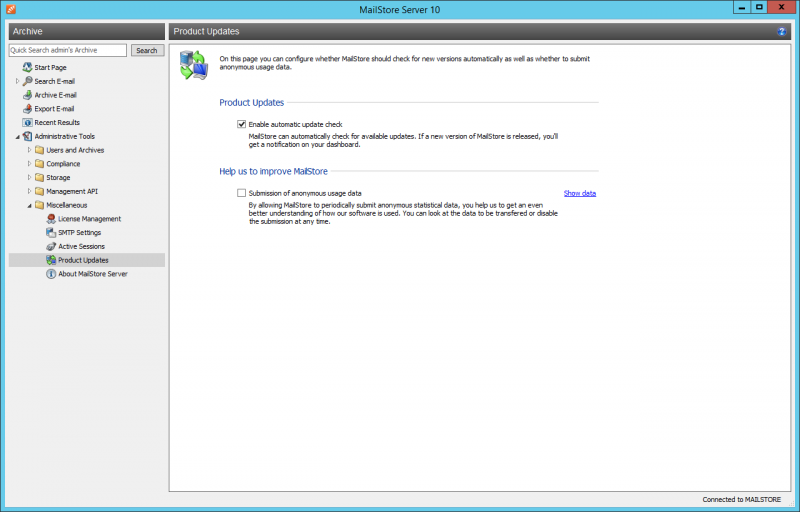Click the SMTP Settings icon

50,233
